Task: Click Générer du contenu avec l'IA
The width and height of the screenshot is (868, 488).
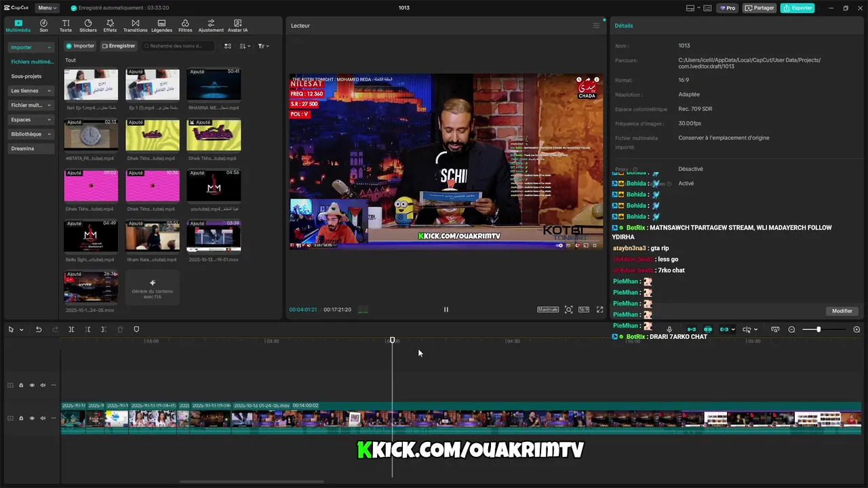Action: (153, 287)
